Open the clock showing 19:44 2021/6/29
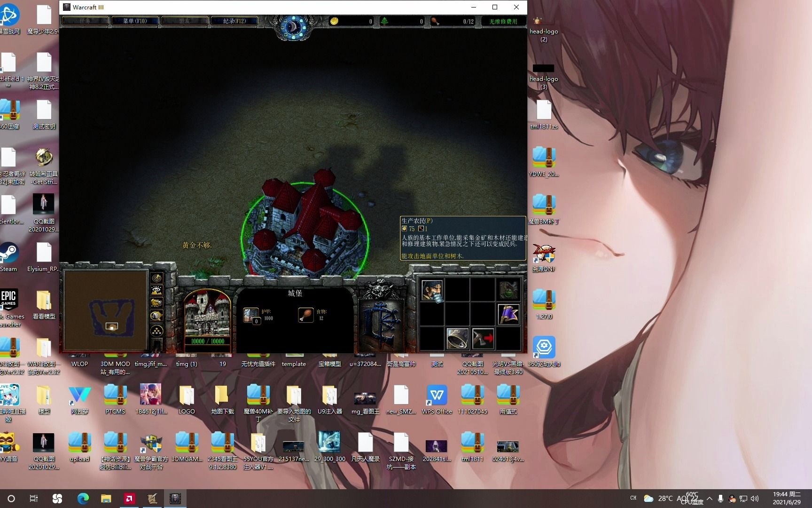Image resolution: width=812 pixels, height=508 pixels. [787, 498]
